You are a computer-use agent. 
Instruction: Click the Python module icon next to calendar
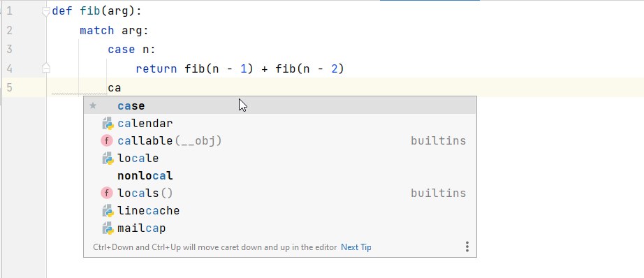[107, 124]
